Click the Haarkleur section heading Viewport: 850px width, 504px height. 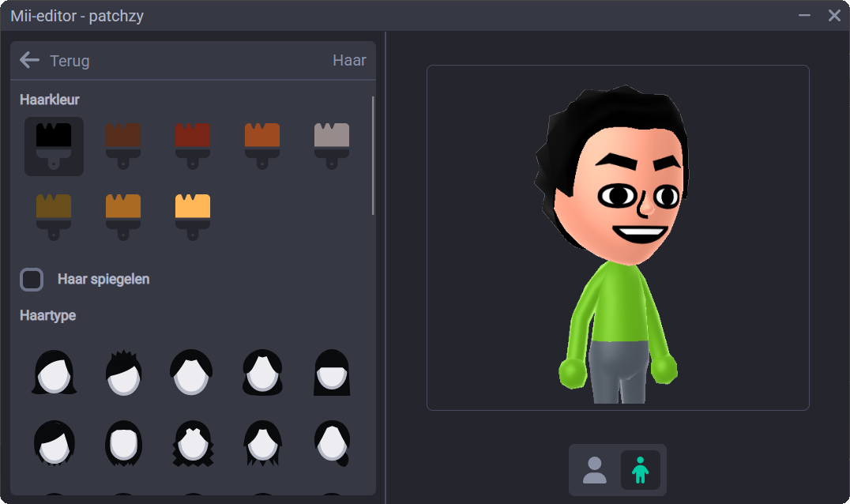49,100
